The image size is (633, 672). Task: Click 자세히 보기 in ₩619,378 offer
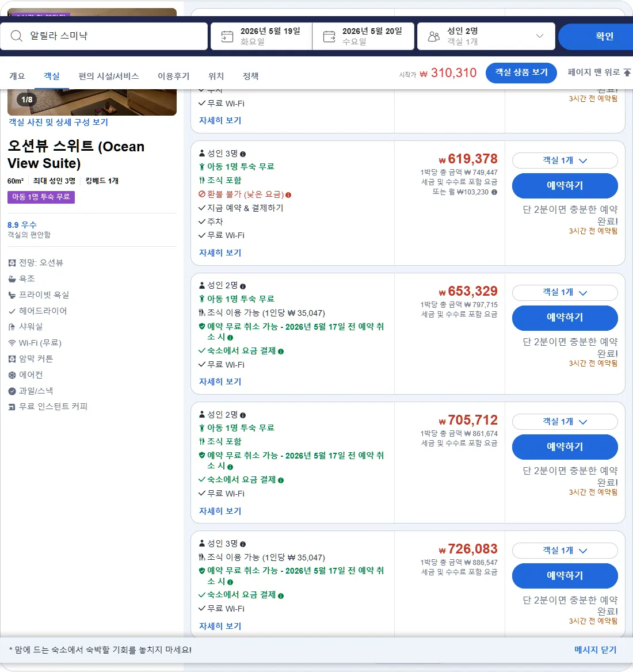pos(220,253)
